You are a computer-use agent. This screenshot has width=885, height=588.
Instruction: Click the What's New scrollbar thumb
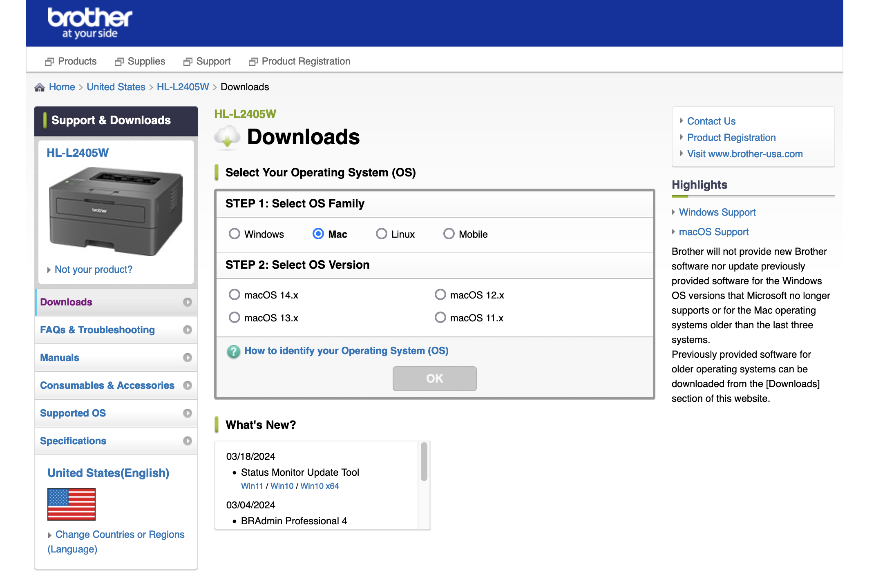[424, 461]
